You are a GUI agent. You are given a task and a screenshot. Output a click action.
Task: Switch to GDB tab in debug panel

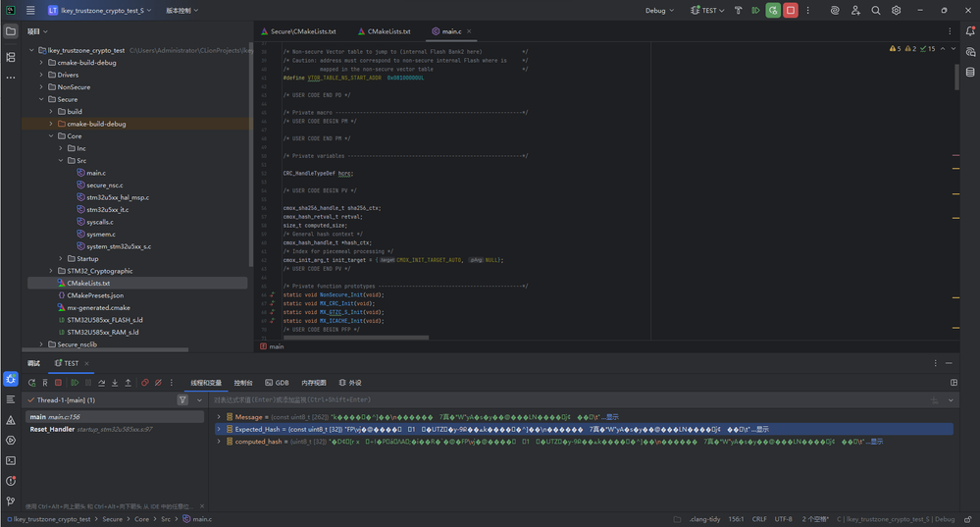[x=277, y=383]
